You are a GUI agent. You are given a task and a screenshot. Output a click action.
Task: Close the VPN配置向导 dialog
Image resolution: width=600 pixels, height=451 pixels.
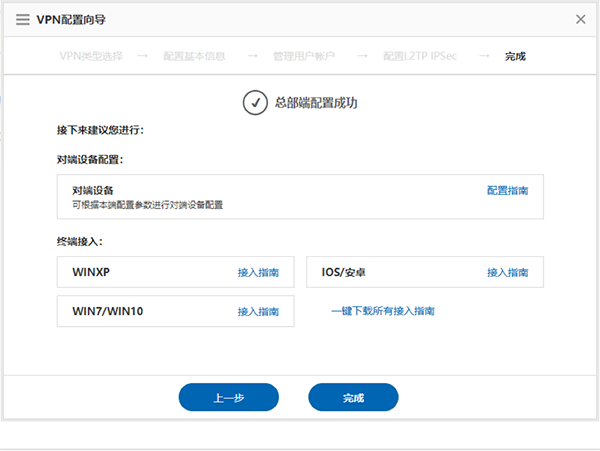pyautogui.click(x=581, y=19)
